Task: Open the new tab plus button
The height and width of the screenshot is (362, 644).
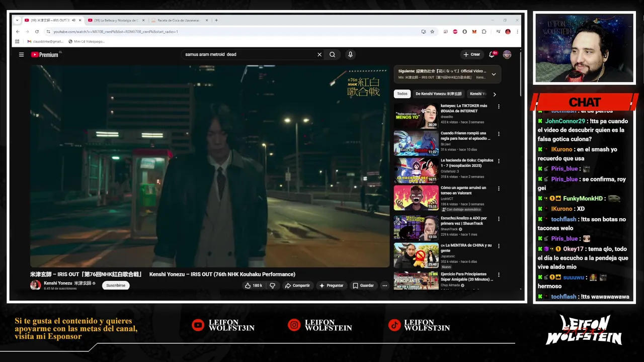Action: point(216,20)
